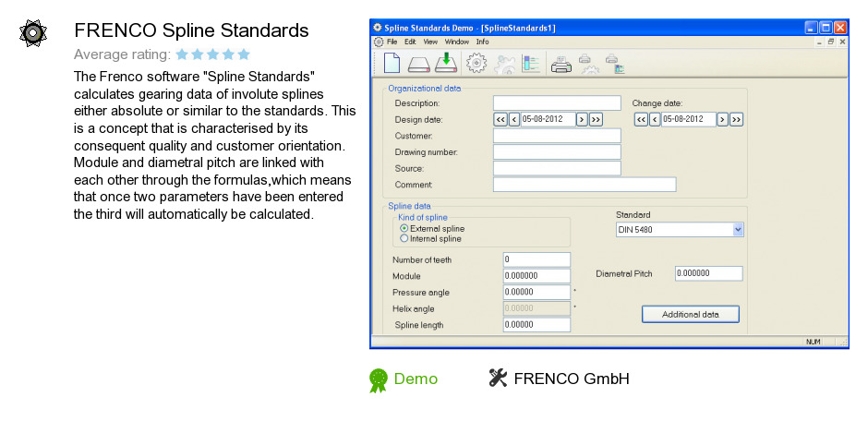Minimize the Spline Standards Demo window
The image size is (868, 421).
(x=812, y=28)
